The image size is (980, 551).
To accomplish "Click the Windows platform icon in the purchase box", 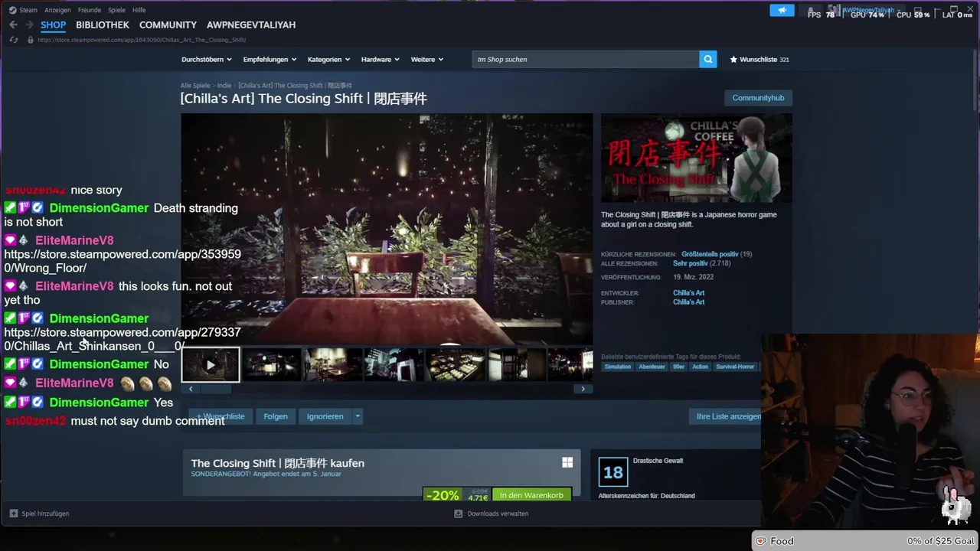I will point(567,462).
